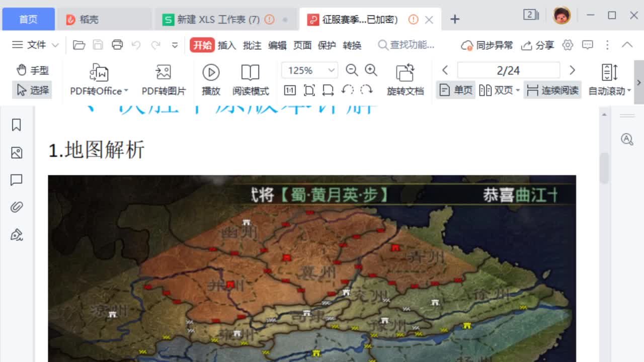This screenshot has width=644, height=362.
Task: Click the print icon
Action: (x=117, y=45)
